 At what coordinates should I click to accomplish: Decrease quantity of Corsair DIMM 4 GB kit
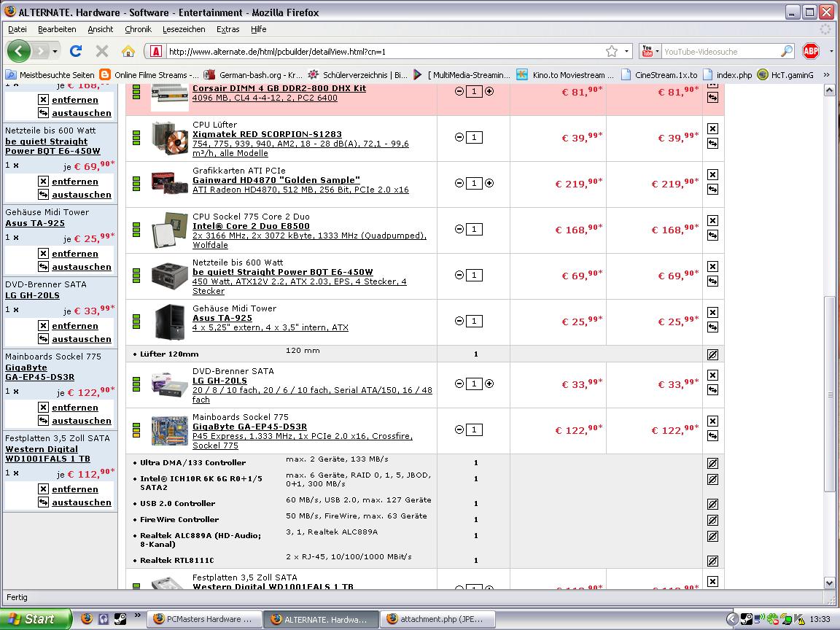459,92
